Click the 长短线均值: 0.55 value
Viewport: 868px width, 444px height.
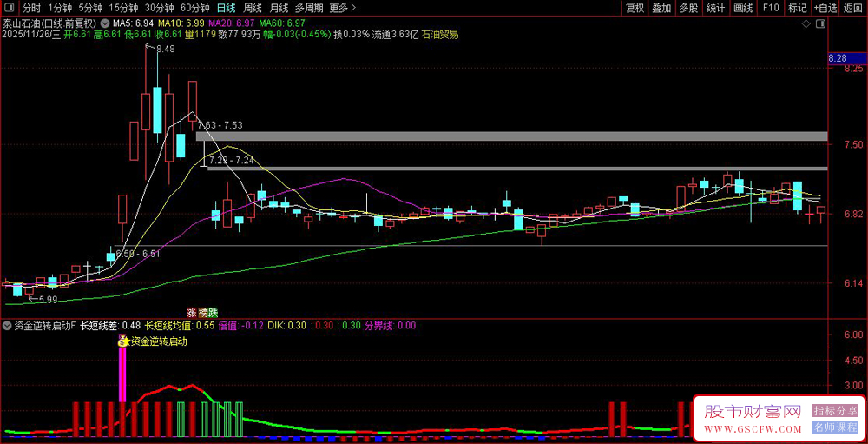tap(180, 325)
